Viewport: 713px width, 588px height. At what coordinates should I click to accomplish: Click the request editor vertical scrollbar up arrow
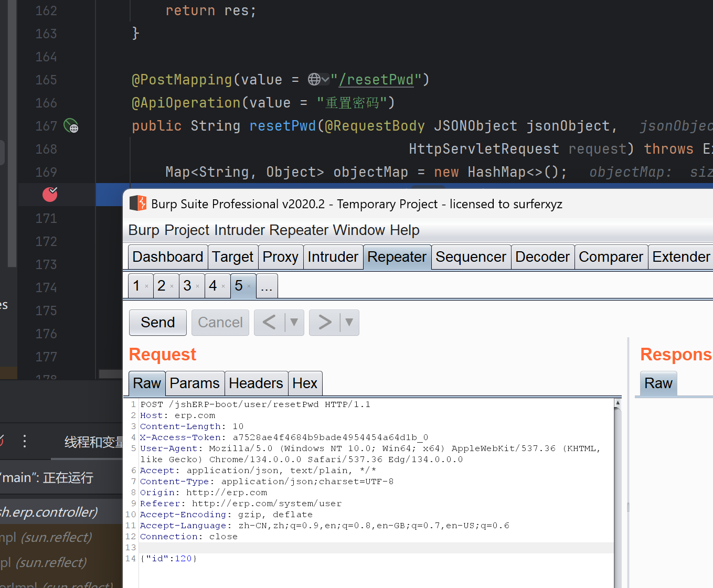(618, 403)
